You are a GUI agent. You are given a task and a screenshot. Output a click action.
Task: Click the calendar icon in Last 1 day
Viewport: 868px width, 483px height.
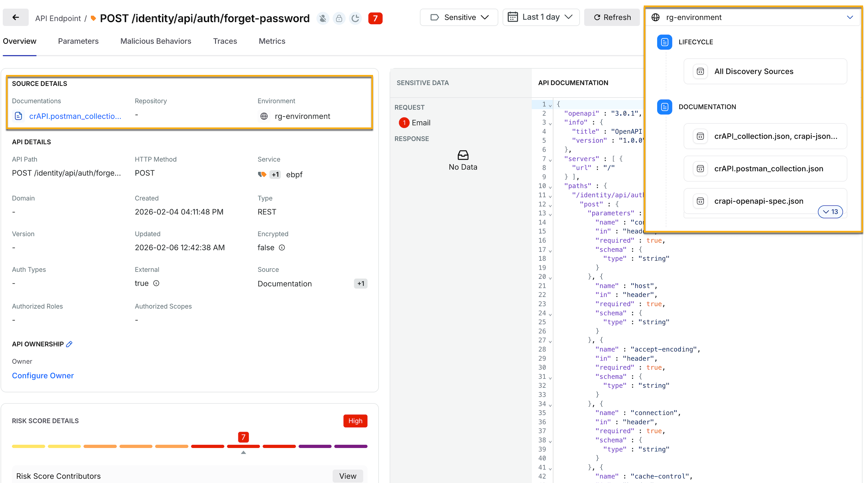pyautogui.click(x=512, y=17)
